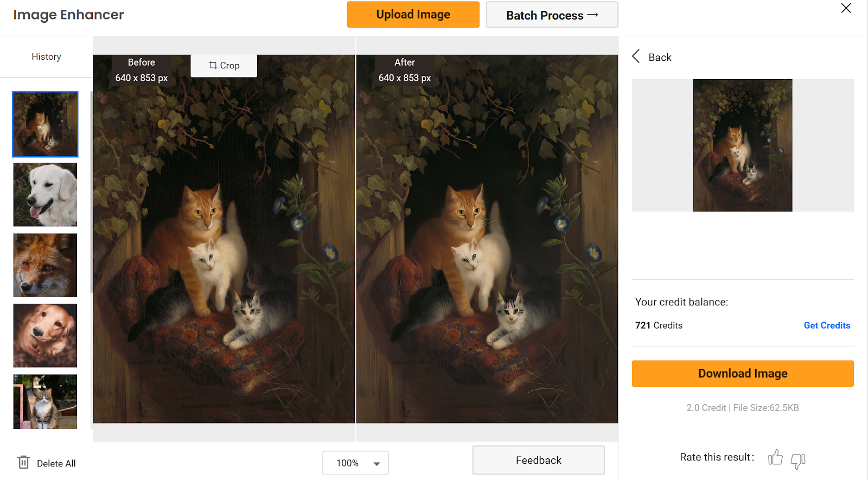Click the thumbs up rating icon
This screenshot has width=868, height=480.
(775, 458)
